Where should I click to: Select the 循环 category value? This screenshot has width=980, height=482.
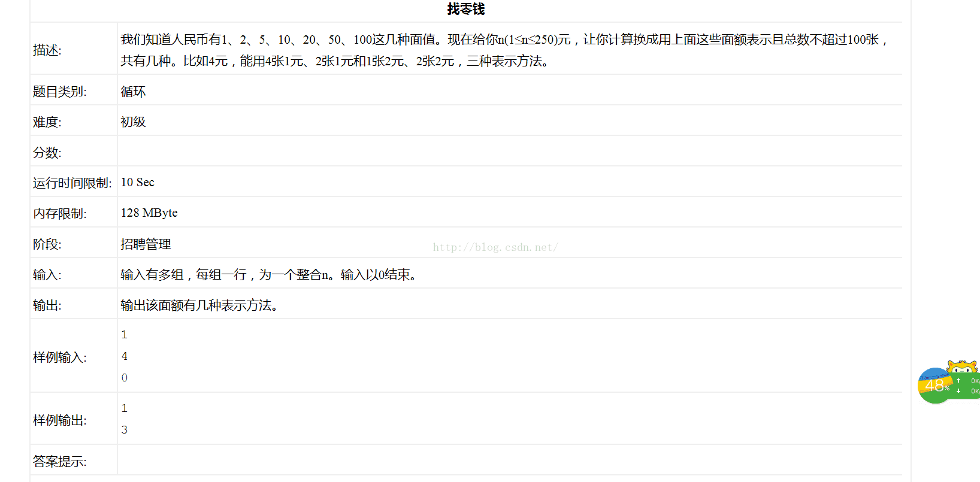tap(133, 92)
